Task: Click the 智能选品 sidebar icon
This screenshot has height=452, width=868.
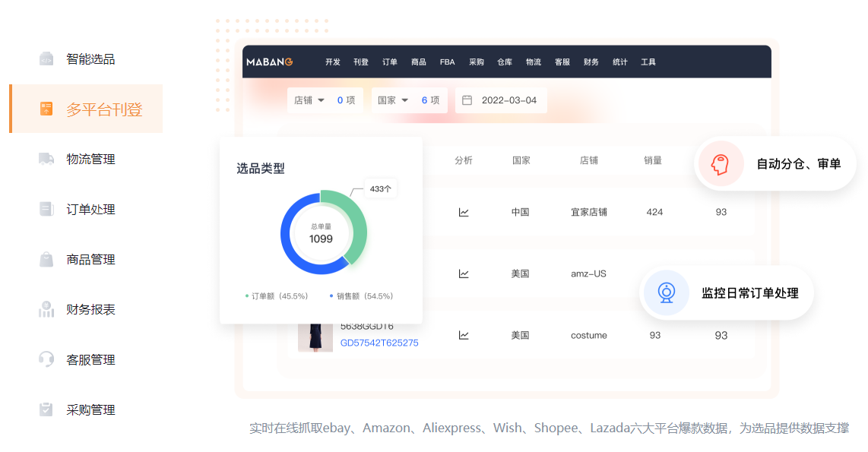Action: [46, 58]
